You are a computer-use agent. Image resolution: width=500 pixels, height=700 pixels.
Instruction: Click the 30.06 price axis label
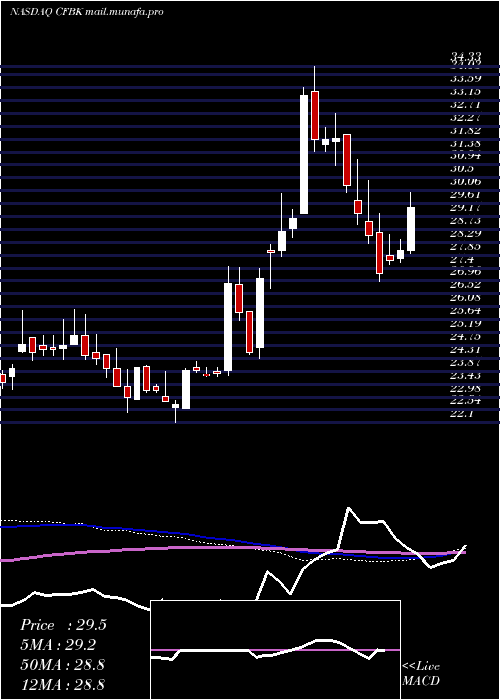point(466,181)
